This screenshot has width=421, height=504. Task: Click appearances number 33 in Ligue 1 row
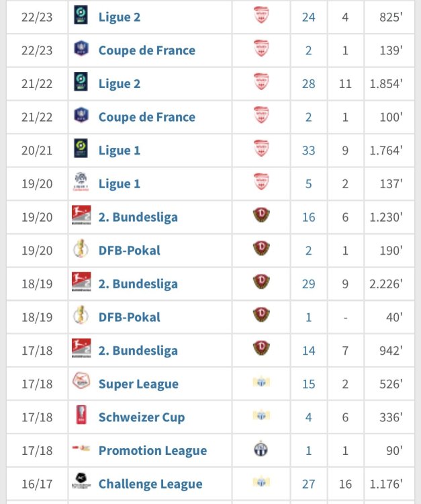coord(308,150)
